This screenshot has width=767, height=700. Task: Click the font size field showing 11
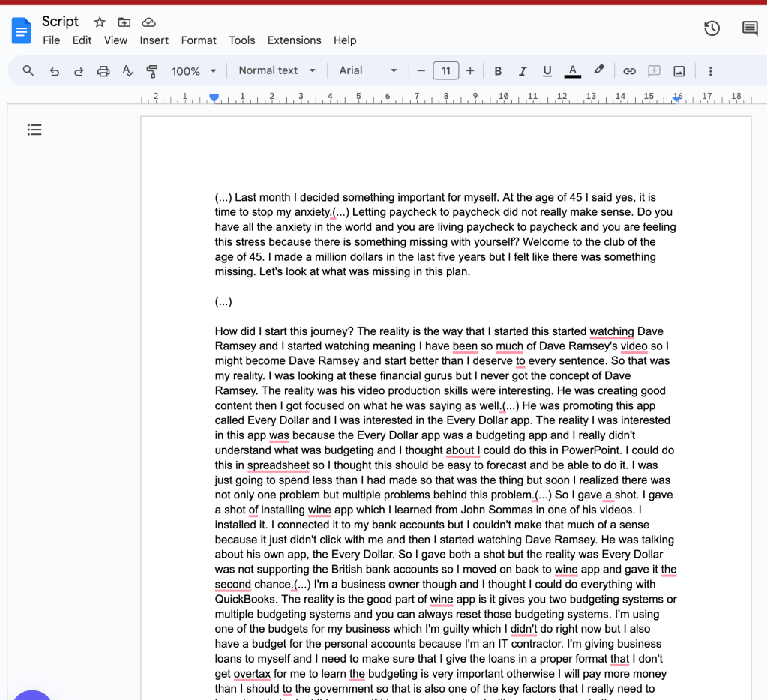tap(445, 71)
